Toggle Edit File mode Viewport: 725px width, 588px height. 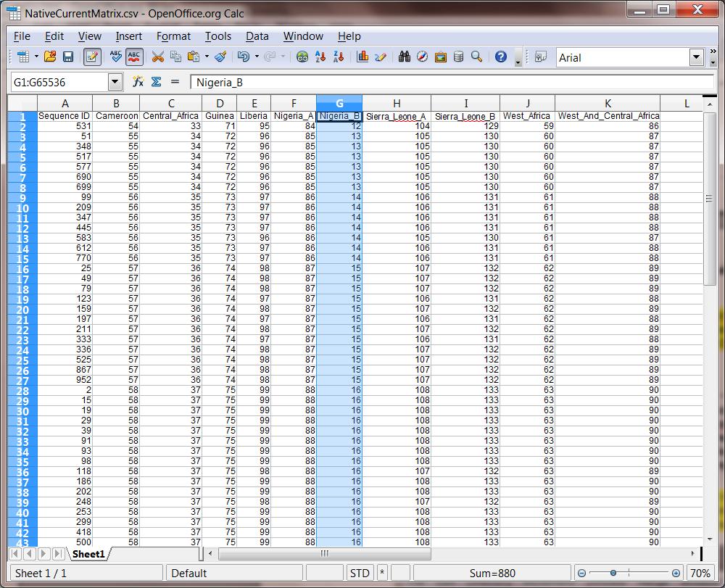click(92, 57)
